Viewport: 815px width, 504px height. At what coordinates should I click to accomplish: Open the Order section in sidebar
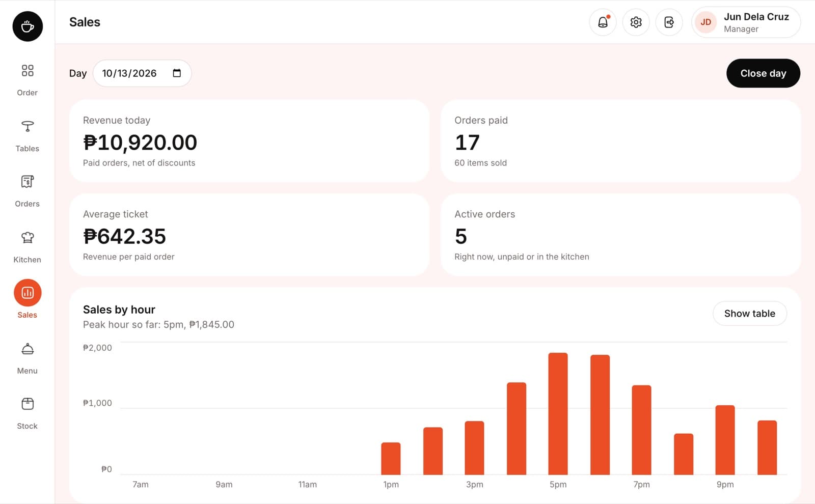(x=28, y=79)
